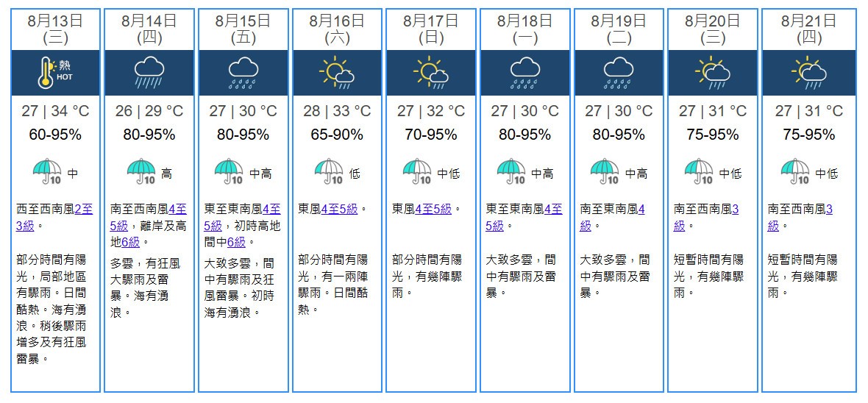
Task: Click the umbrella icon marked 高 for 8月14日
Action: [x=140, y=171]
